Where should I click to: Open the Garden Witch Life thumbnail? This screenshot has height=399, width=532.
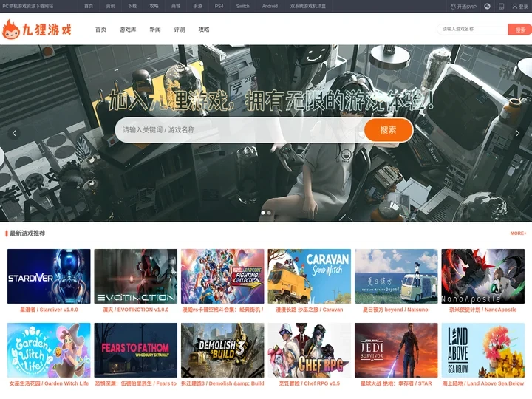point(49,350)
